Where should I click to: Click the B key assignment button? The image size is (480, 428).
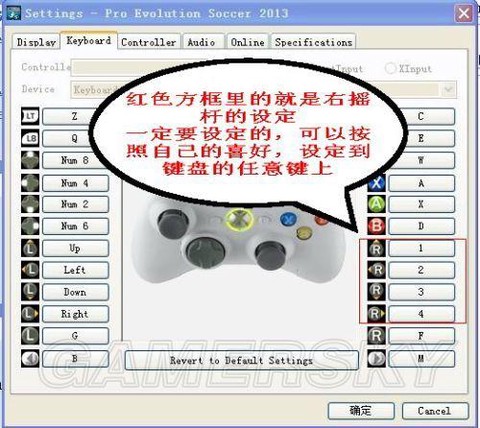75,359
